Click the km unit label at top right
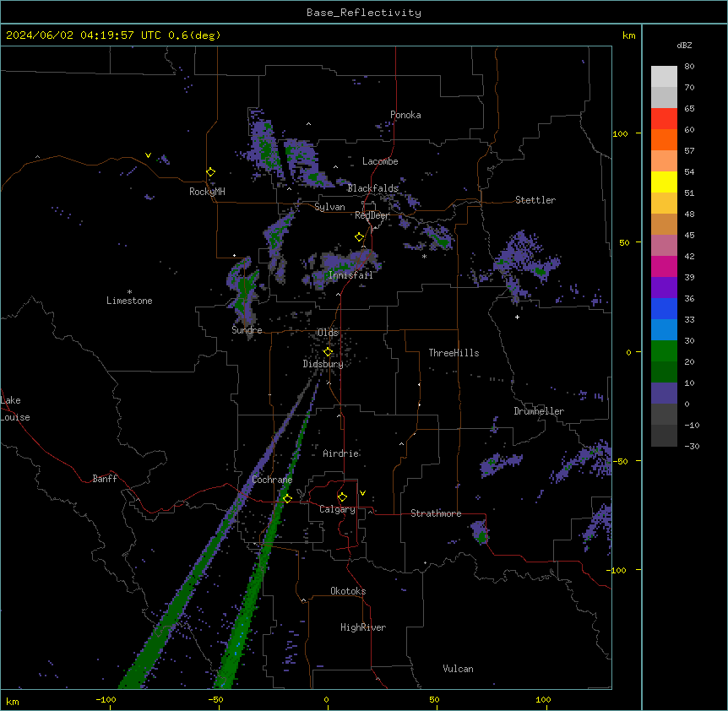728x711 pixels. (629, 35)
